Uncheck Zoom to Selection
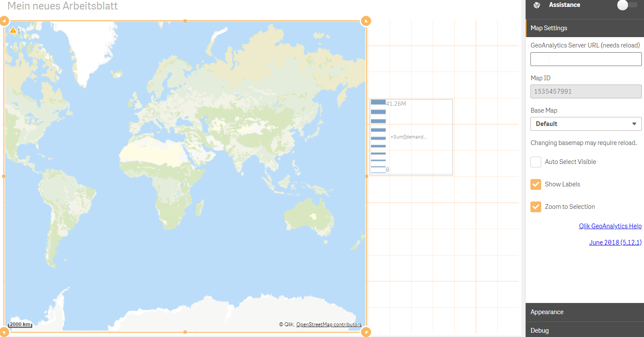Viewport: 644px width, 337px height. click(x=536, y=207)
